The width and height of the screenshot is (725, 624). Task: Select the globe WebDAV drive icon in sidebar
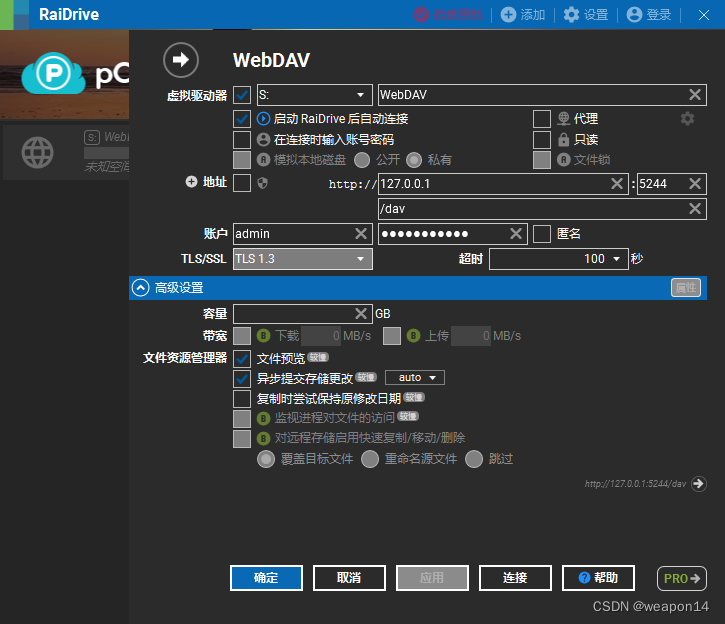(37, 153)
